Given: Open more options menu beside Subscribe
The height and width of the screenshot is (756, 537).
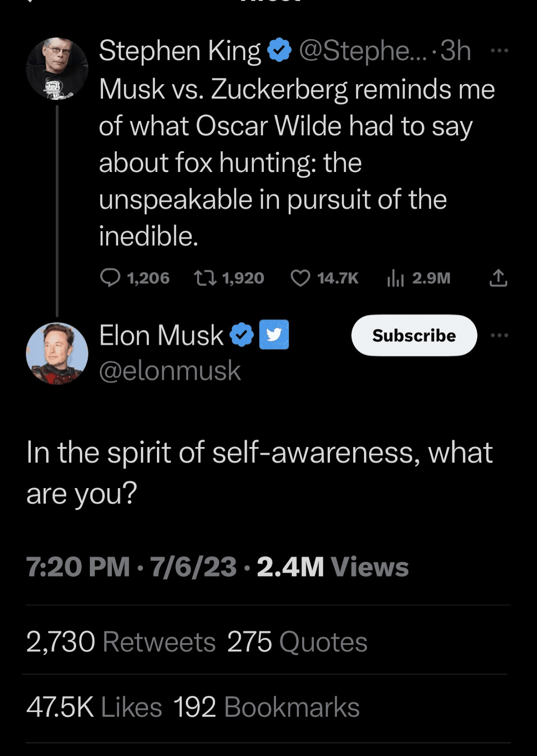Looking at the screenshot, I should click(499, 335).
